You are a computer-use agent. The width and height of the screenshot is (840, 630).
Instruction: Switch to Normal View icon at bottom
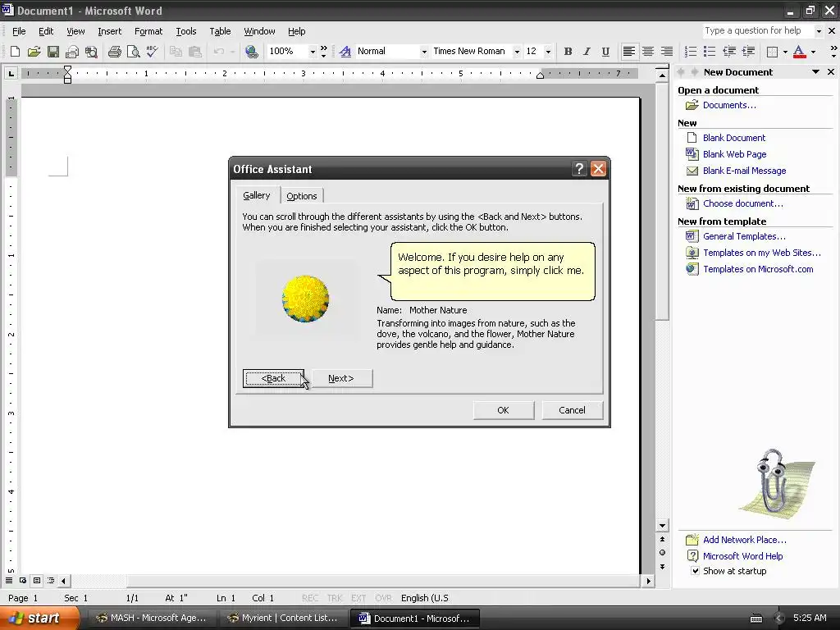pos(9,580)
